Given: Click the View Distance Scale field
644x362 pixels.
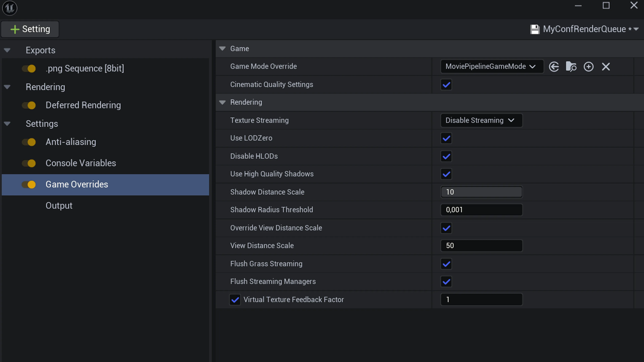Looking at the screenshot, I should pos(481,246).
